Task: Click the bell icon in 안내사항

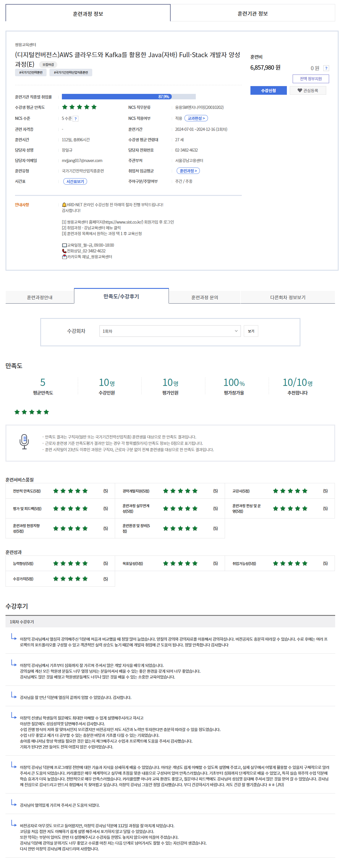Action: [64, 205]
